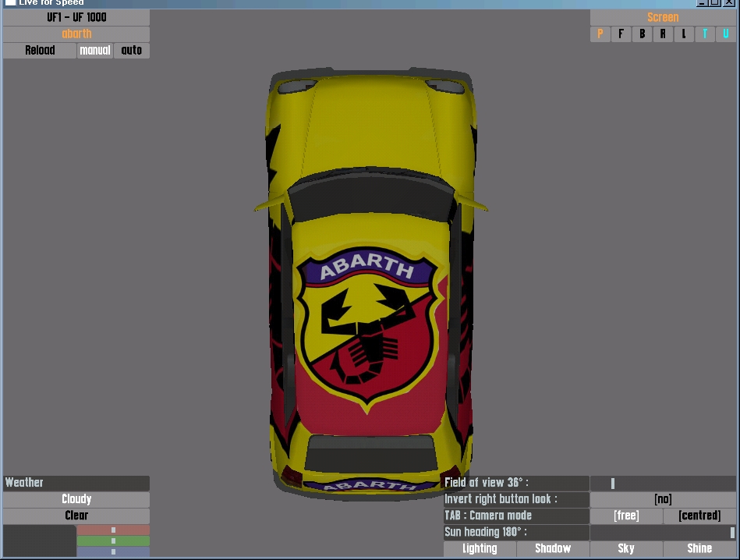
Task: Set camera mode to [centred]
Action: point(700,516)
